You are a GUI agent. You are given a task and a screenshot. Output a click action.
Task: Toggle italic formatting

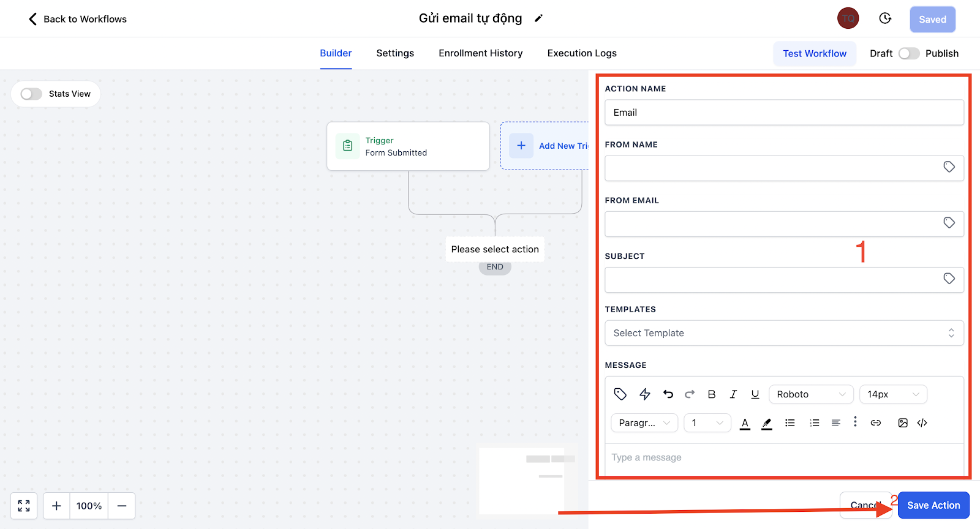click(x=733, y=394)
